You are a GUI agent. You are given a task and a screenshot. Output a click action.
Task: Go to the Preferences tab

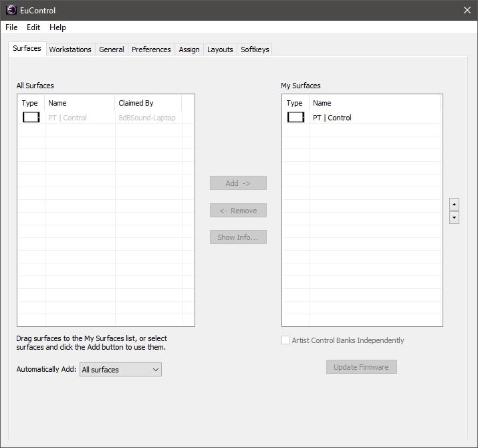[151, 49]
